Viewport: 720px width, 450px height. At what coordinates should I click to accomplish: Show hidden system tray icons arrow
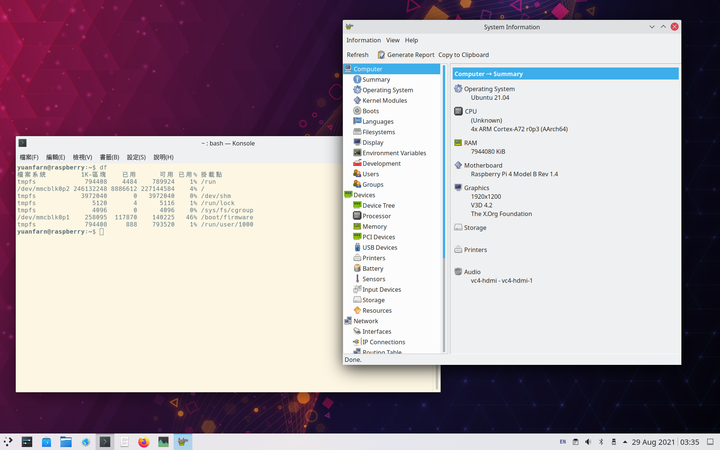pyautogui.click(x=625, y=441)
